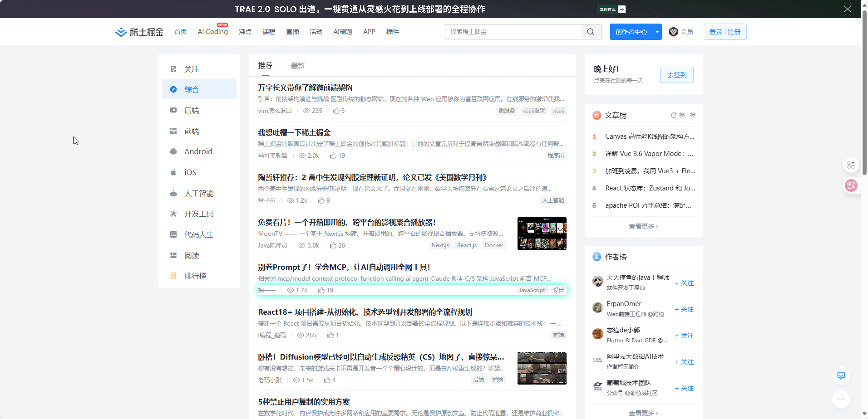Viewport: 868px width, 419px height.
Task: Focus the 探索稀土掘金 search field
Action: tap(513, 32)
